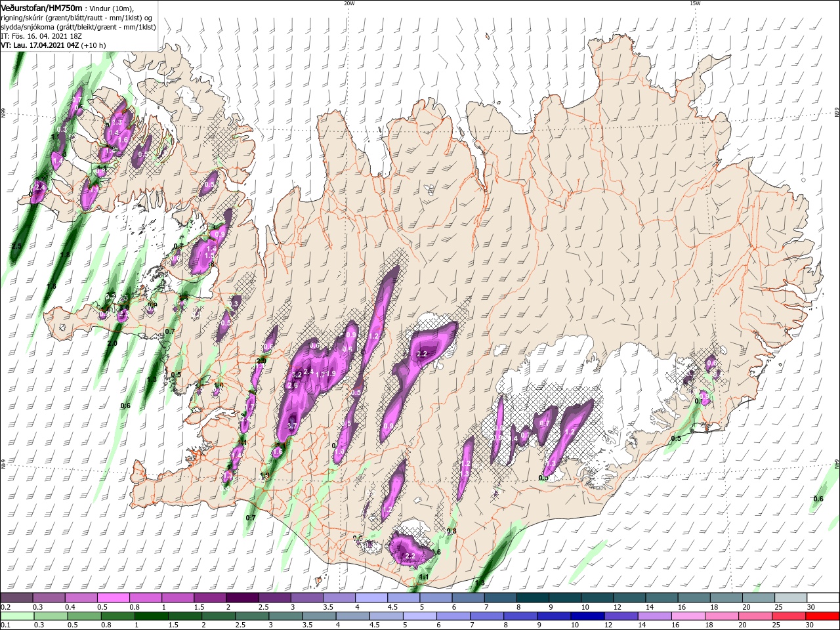840x630 pixels.
Task: Pick light pink bottom swatch starting at 16
Action: click(688, 616)
